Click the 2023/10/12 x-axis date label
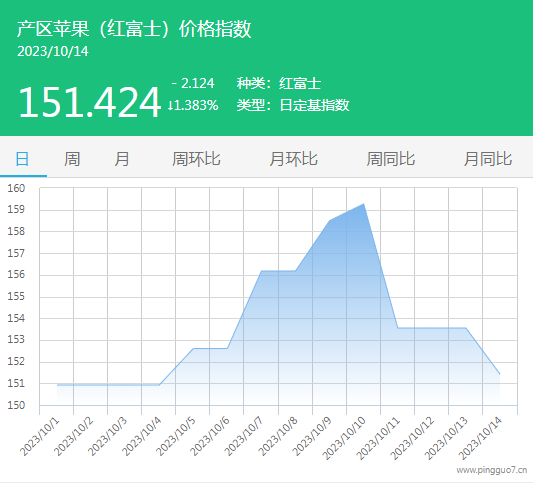This screenshot has height=483, width=533. [x=412, y=438]
